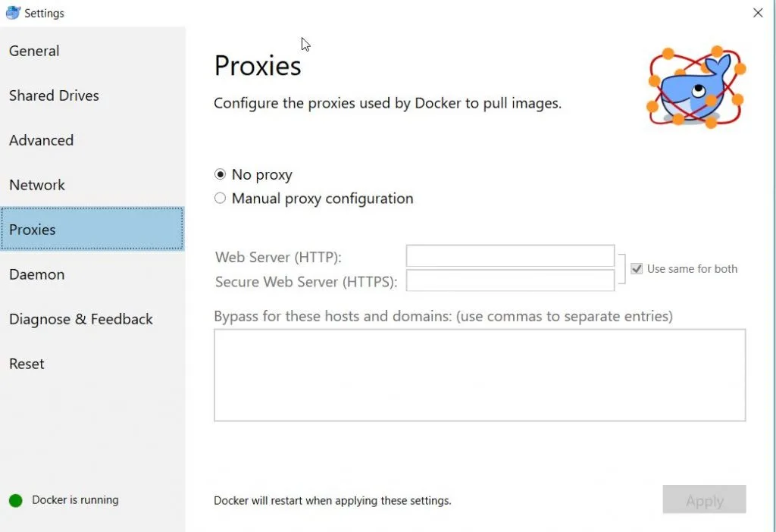The image size is (776, 532).
Task: Switch to the Shared Drives section
Action: click(54, 95)
